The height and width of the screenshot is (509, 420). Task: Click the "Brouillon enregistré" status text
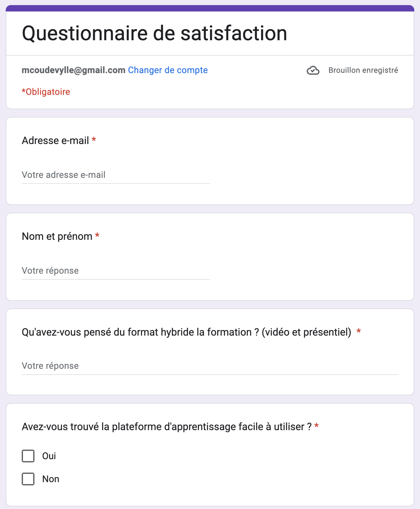click(x=363, y=70)
